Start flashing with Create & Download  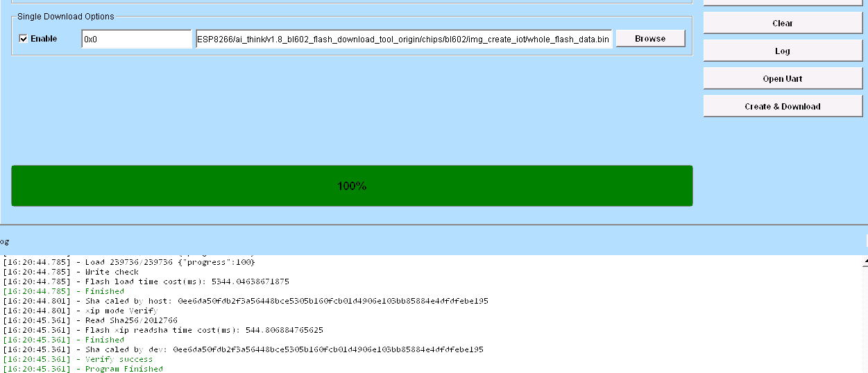pos(782,107)
